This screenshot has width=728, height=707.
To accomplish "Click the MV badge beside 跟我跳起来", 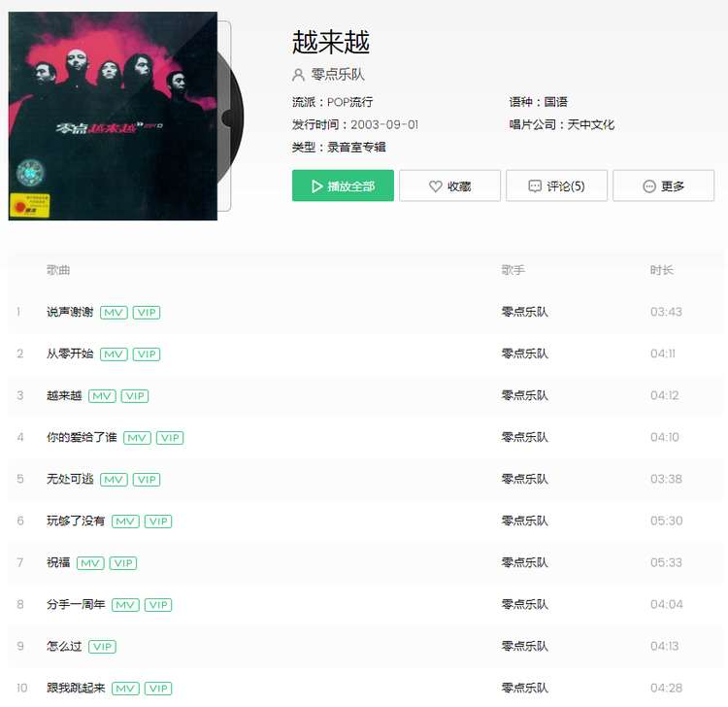I will point(125,689).
